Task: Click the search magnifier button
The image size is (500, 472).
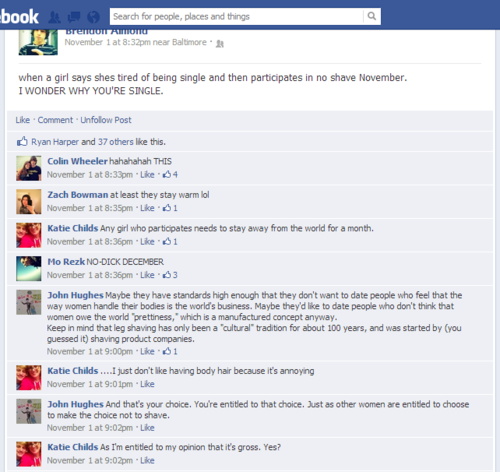Action: (372, 16)
